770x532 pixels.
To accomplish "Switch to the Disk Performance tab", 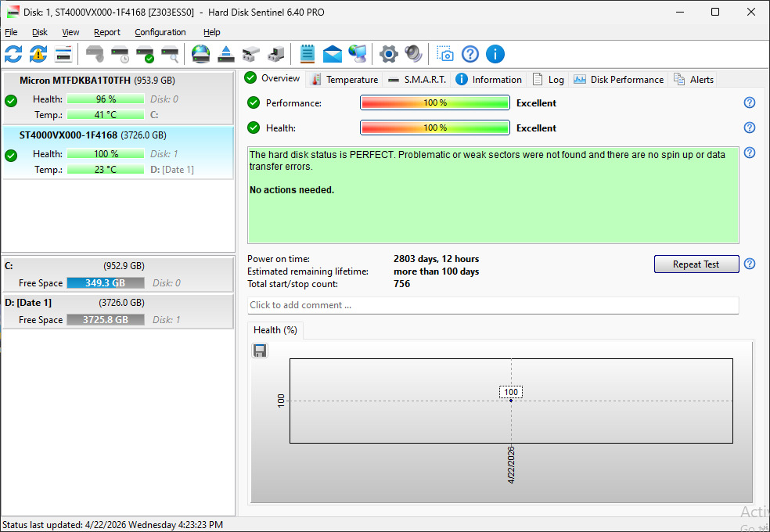I will click(x=618, y=80).
